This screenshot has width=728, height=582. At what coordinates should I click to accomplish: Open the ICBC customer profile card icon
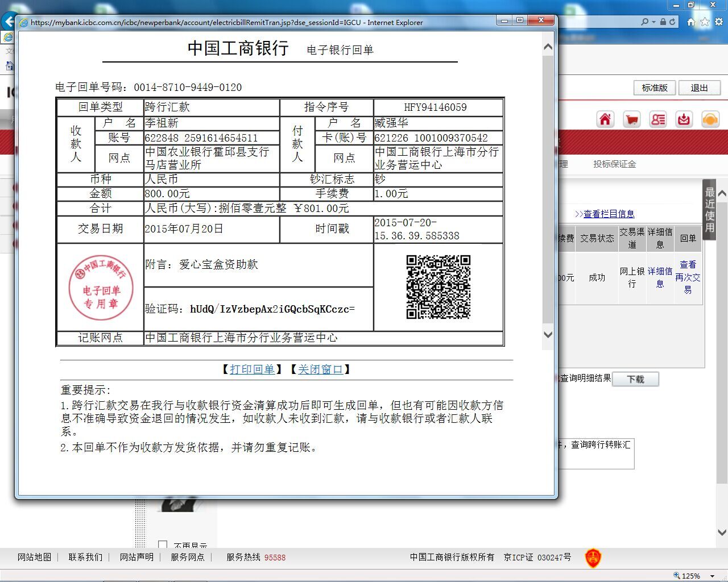(x=658, y=119)
